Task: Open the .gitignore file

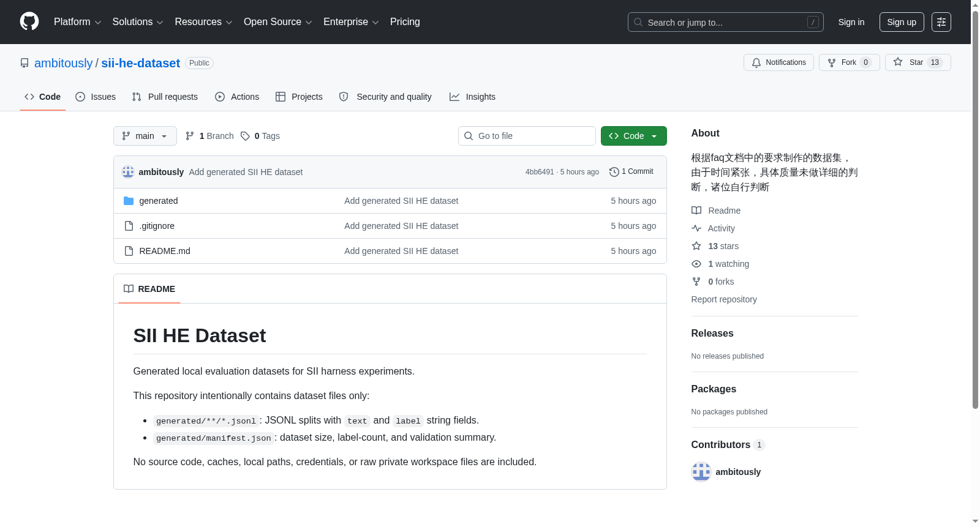Action: (157, 226)
